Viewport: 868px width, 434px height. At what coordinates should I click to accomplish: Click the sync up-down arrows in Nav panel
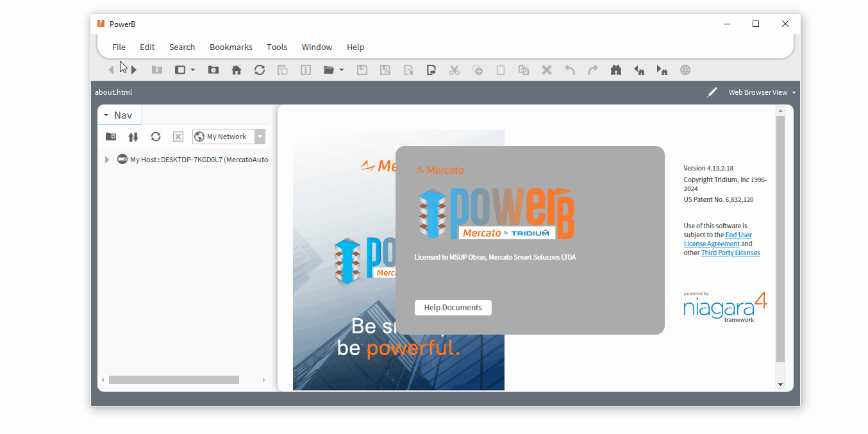[x=133, y=137]
